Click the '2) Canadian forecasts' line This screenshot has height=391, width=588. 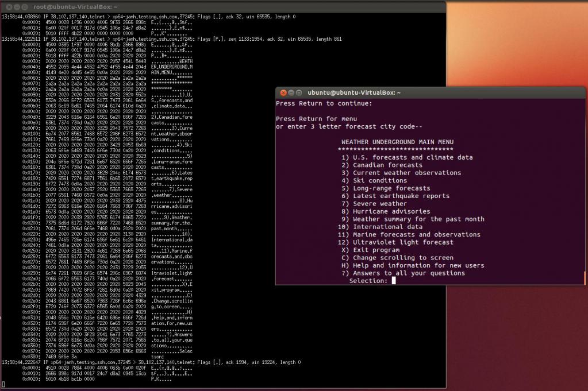(382, 165)
